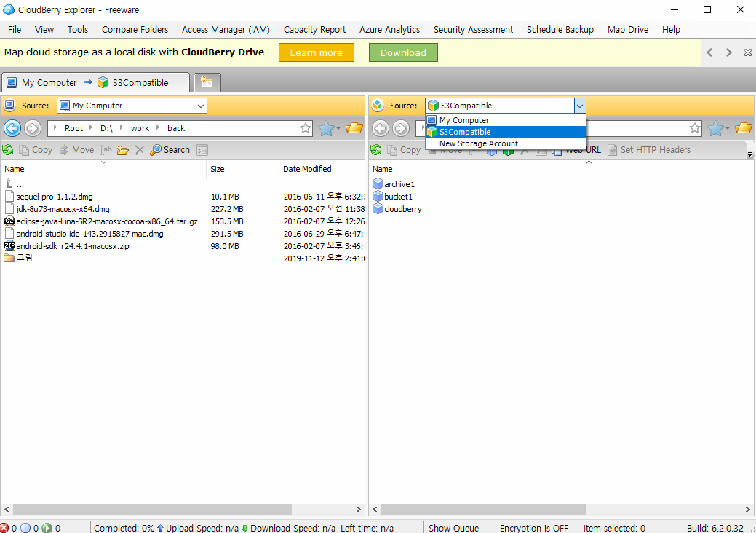Open the left pane blue favorites star menu
Image resolution: width=756 pixels, height=533 pixels.
[330, 128]
